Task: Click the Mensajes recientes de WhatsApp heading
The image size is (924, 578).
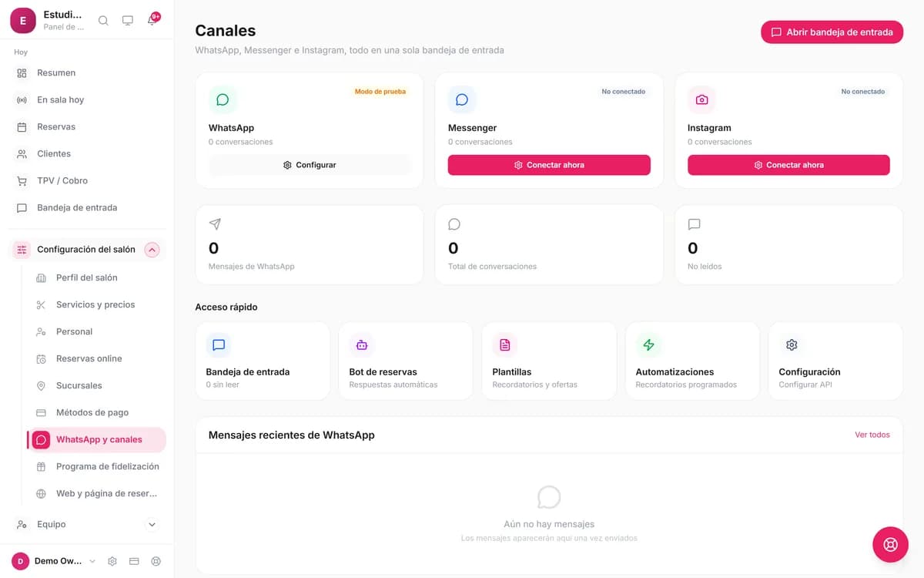Action: [292, 435]
